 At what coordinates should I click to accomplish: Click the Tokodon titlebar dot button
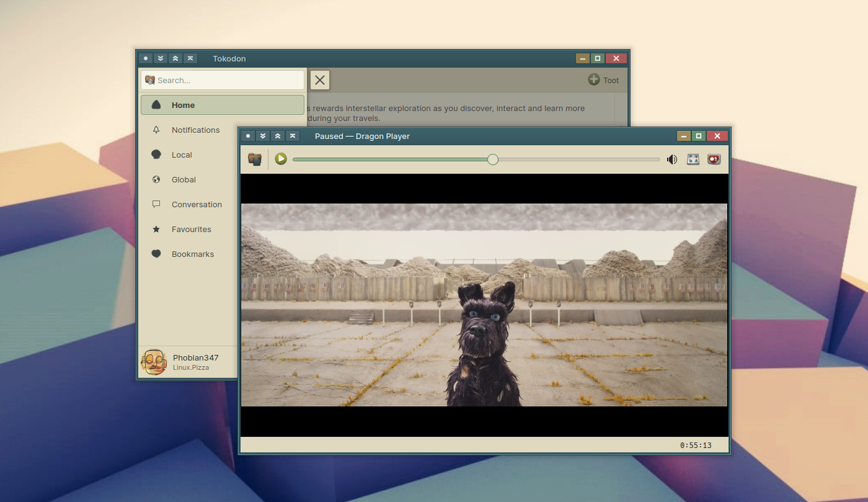click(x=146, y=58)
